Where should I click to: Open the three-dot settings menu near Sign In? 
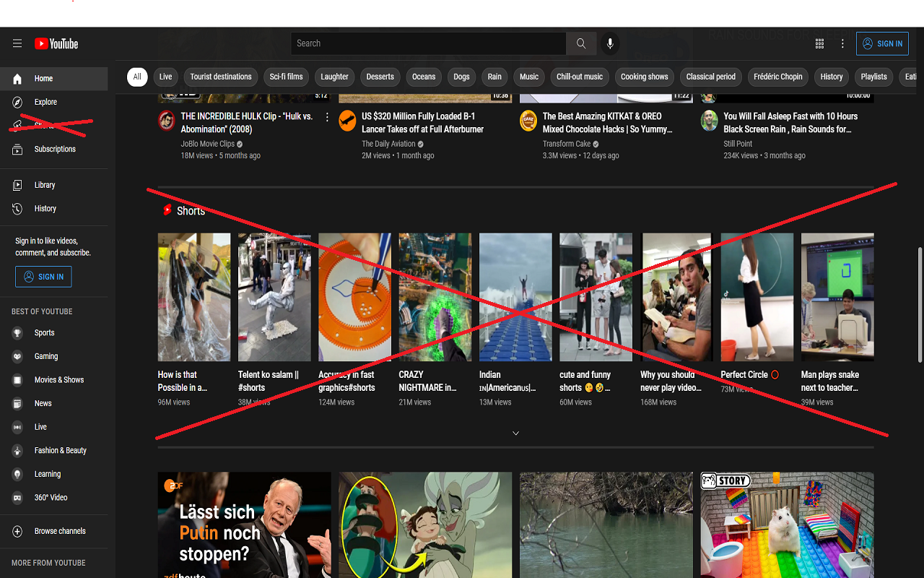click(x=842, y=43)
